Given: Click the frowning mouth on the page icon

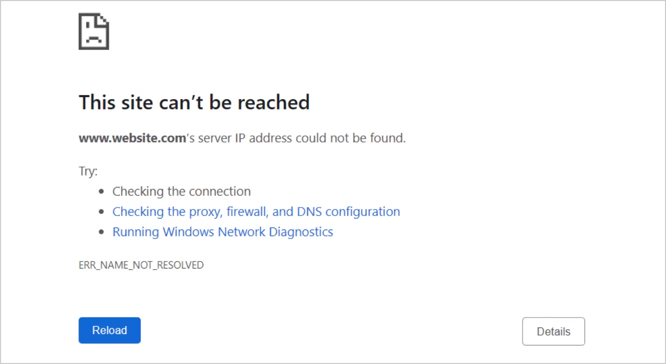Looking at the screenshot, I should (x=94, y=39).
